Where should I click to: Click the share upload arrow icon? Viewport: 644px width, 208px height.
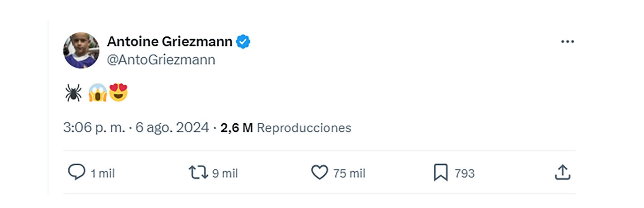coord(562,172)
